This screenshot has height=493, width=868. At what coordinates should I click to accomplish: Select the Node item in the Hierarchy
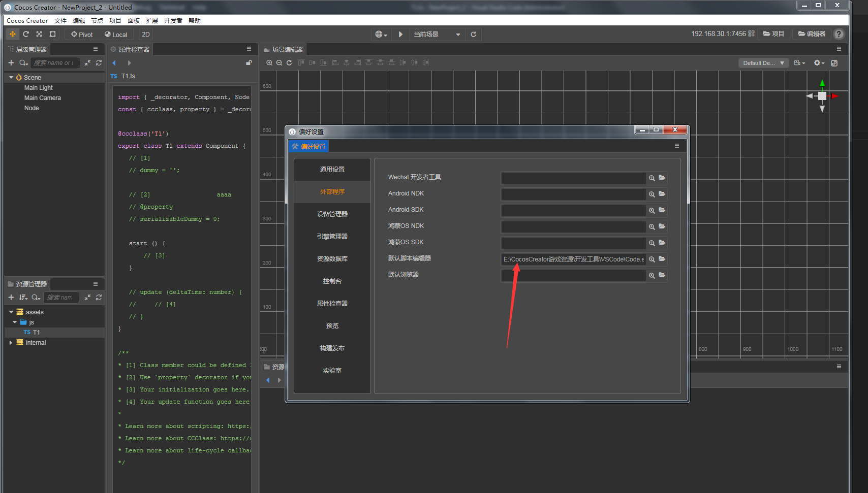tap(32, 108)
